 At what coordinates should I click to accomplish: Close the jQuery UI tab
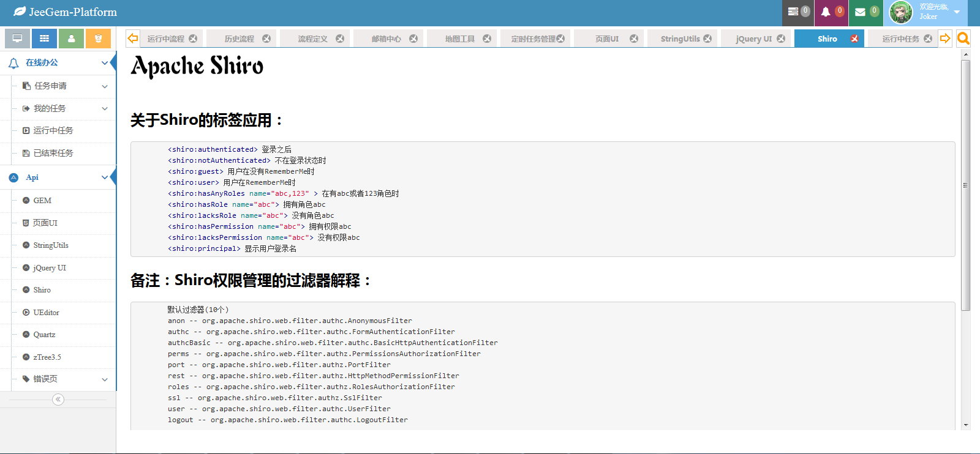781,39
